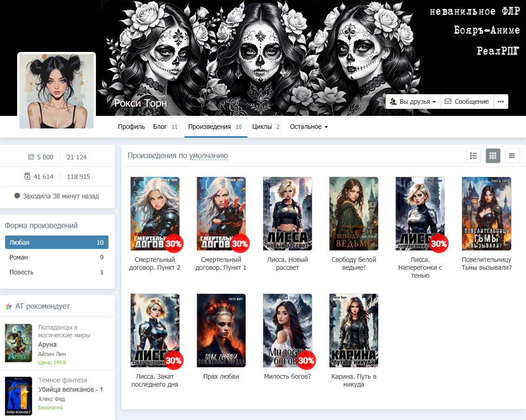Screen dimensions: 526x420
Task: Click the 21 124 stat value
Action: (x=77, y=157)
